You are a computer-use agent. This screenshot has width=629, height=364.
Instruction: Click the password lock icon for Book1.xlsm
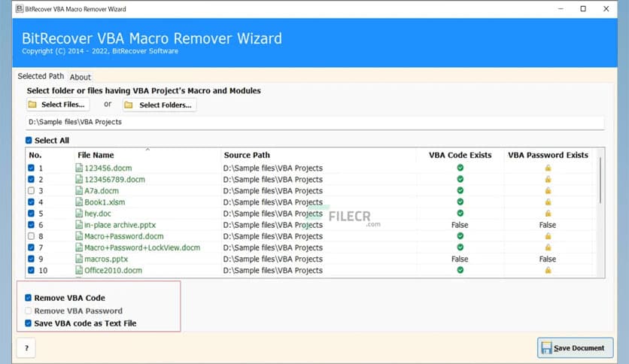click(x=548, y=202)
